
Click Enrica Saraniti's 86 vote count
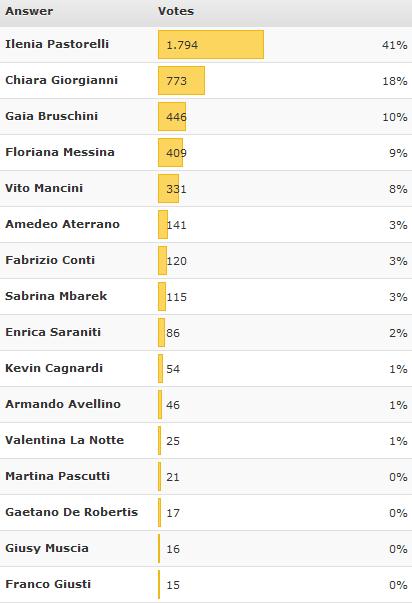pyautogui.click(x=173, y=333)
